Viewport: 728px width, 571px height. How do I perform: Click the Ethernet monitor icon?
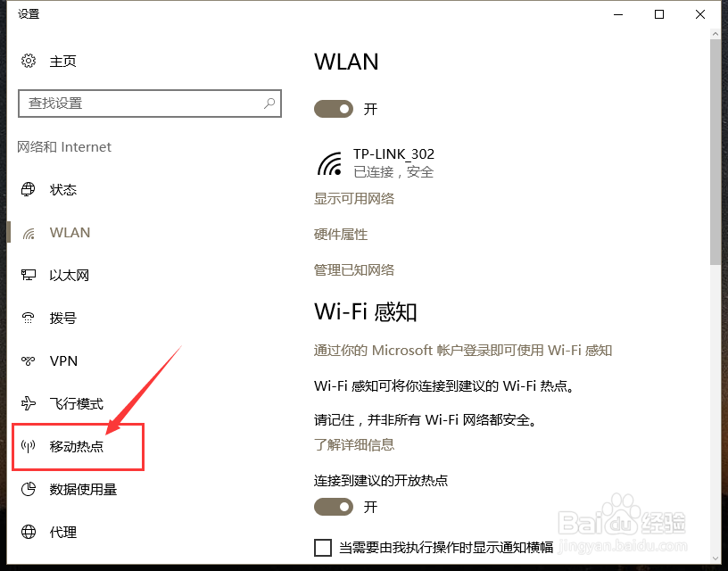click(x=28, y=275)
